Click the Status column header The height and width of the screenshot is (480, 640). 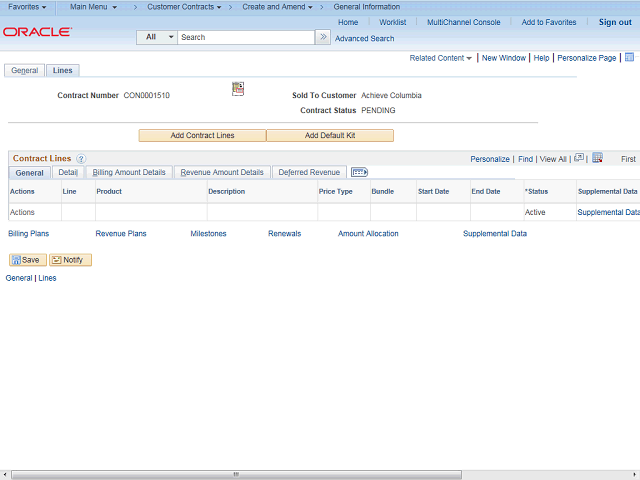pos(536,191)
